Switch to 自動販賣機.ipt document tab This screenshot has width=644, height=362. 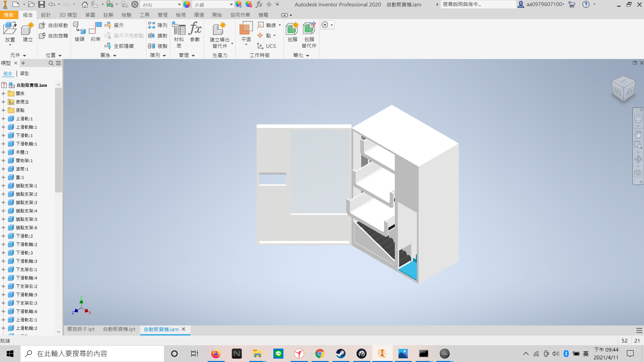[119, 329]
